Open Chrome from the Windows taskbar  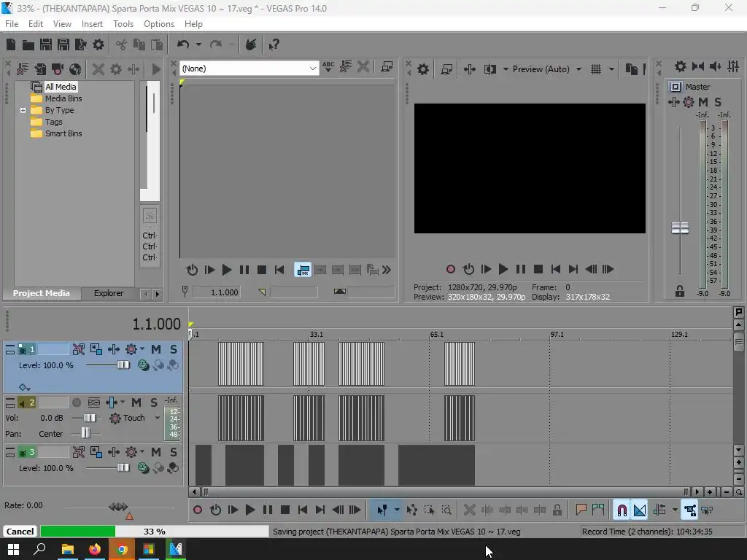tap(122, 550)
